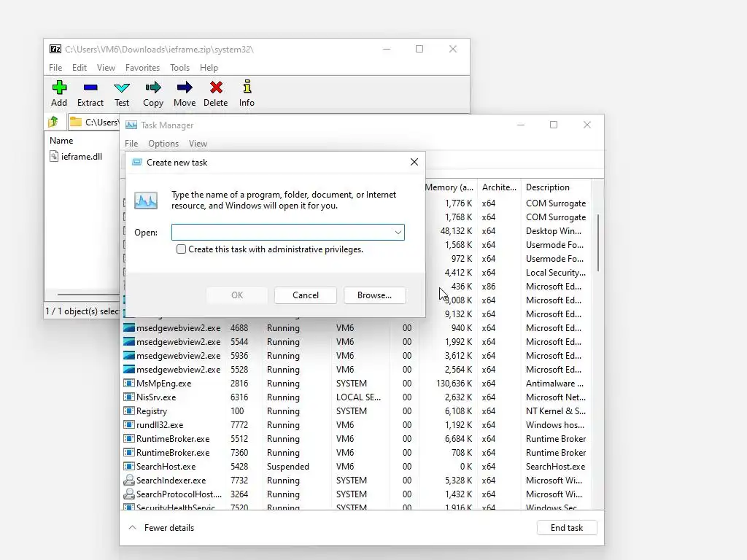Select icon of Registry process
Screen dimensions: 747x560
click(128, 411)
